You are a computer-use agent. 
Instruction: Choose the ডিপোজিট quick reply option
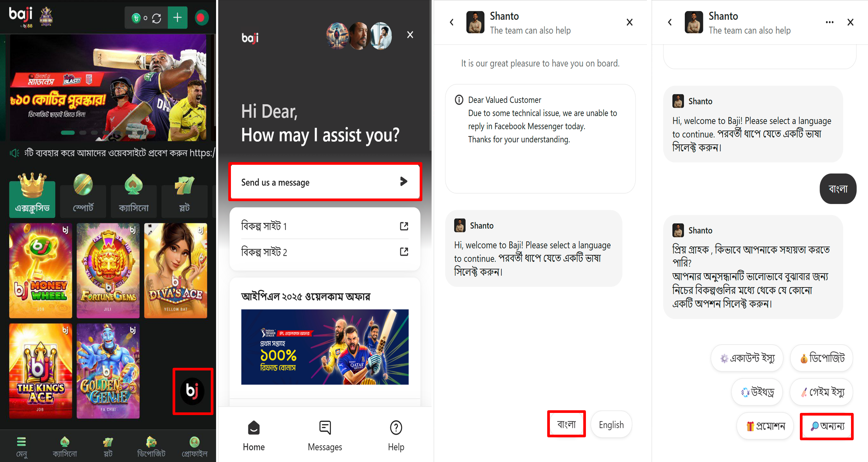pyautogui.click(x=822, y=358)
